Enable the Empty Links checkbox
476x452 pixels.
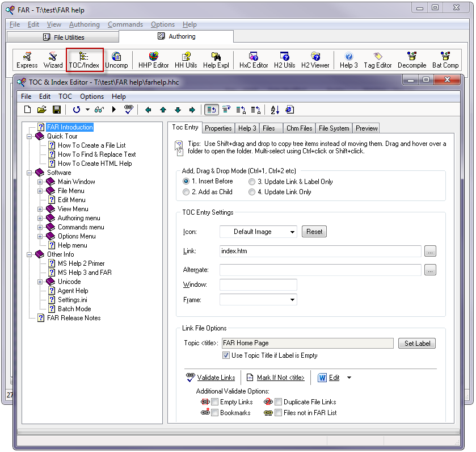pos(215,402)
